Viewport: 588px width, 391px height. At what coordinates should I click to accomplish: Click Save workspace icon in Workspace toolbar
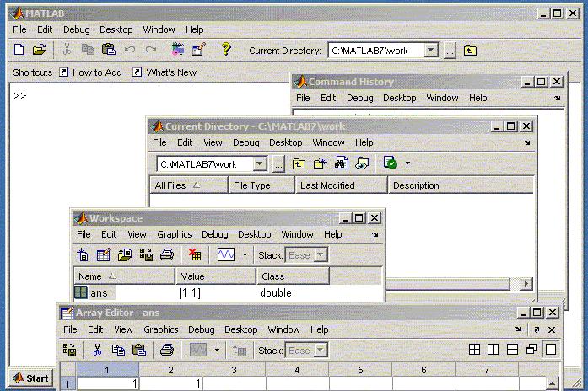point(146,255)
